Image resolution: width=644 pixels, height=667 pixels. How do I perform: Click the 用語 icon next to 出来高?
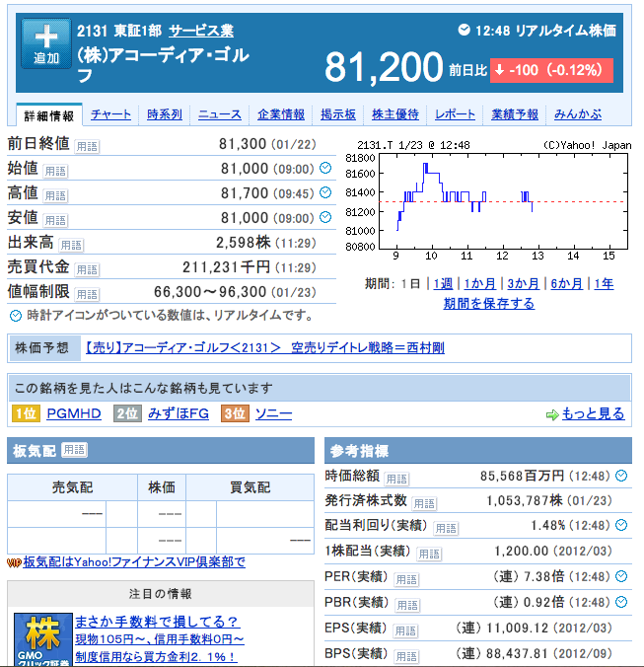tap(71, 245)
